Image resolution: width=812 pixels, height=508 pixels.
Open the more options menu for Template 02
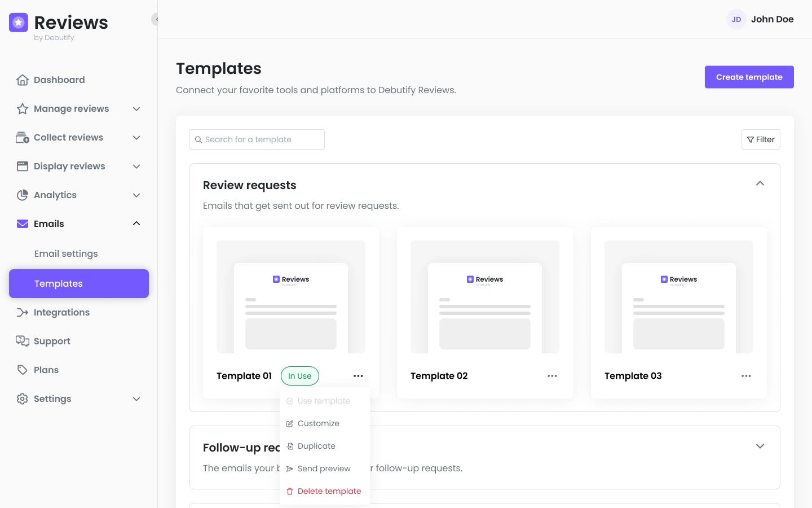[552, 376]
